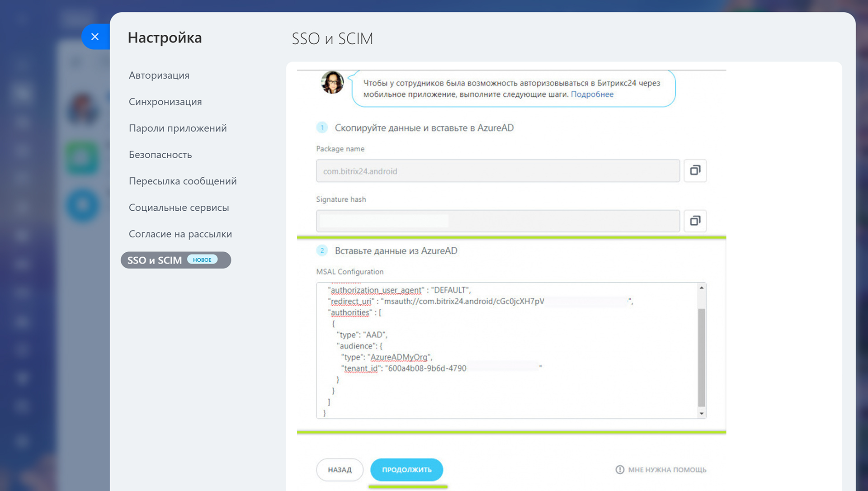
Task: Click the "AzureADMyOrg" type value
Action: point(399,357)
